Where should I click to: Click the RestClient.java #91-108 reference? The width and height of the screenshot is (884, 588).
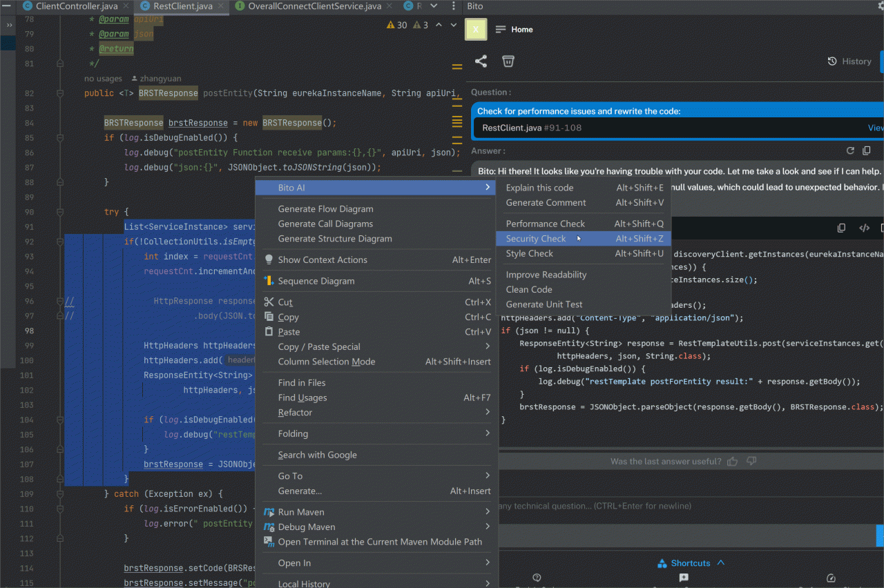(x=532, y=128)
